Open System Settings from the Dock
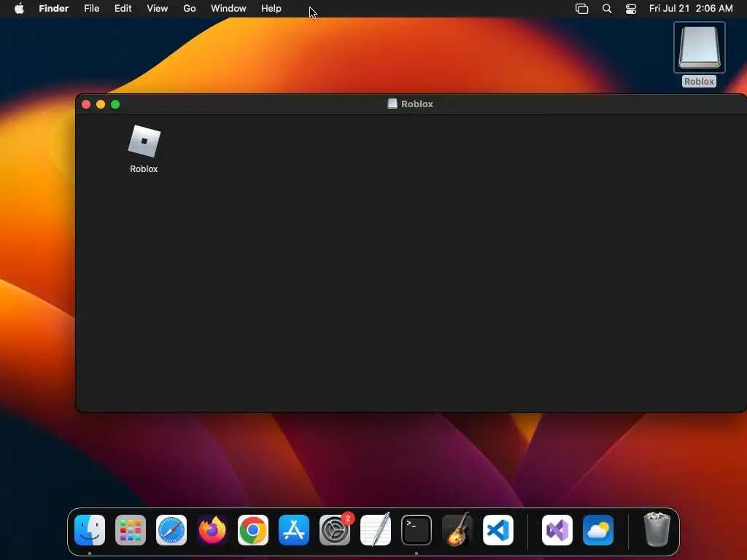 point(334,530)
